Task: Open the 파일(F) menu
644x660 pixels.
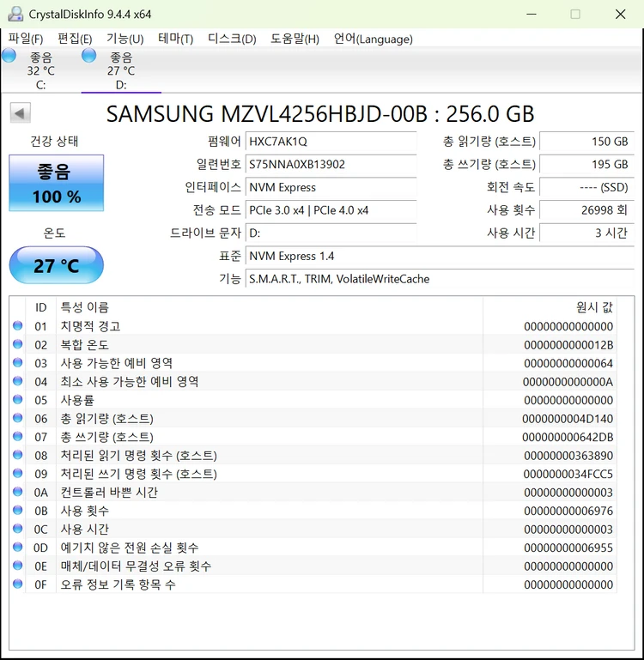Action: [26, 39]
